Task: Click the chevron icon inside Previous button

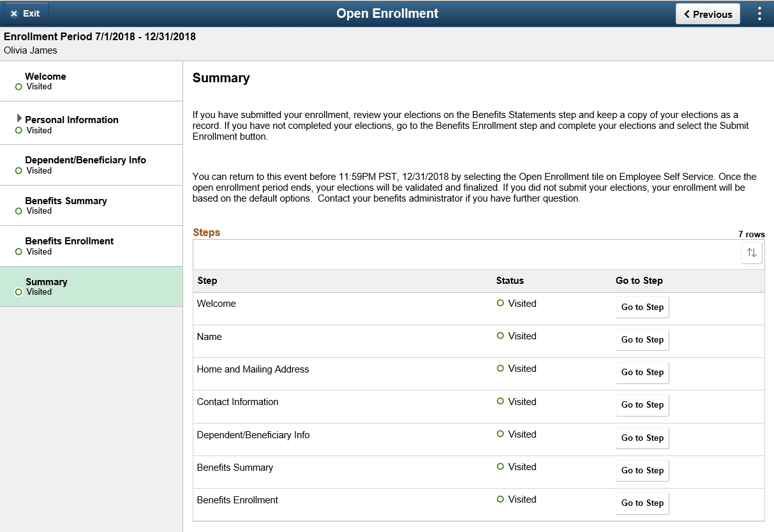Action: coord(687,13)
